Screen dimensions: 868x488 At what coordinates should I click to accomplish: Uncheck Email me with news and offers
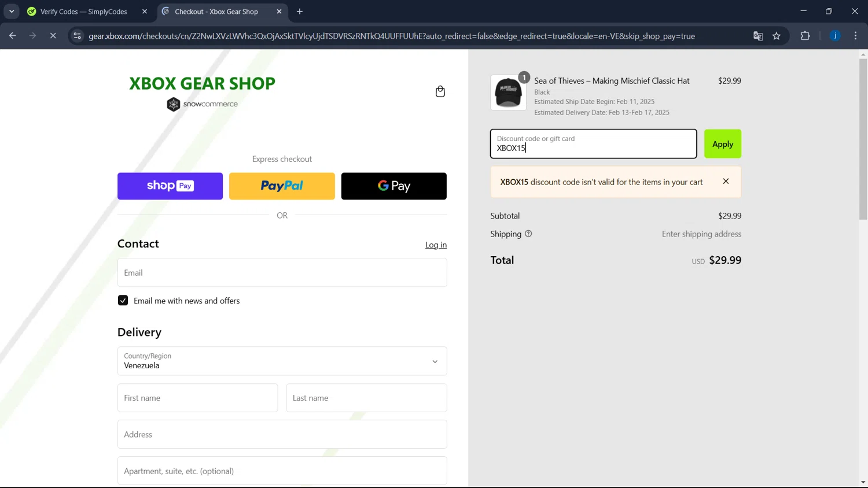pos(123,301)
